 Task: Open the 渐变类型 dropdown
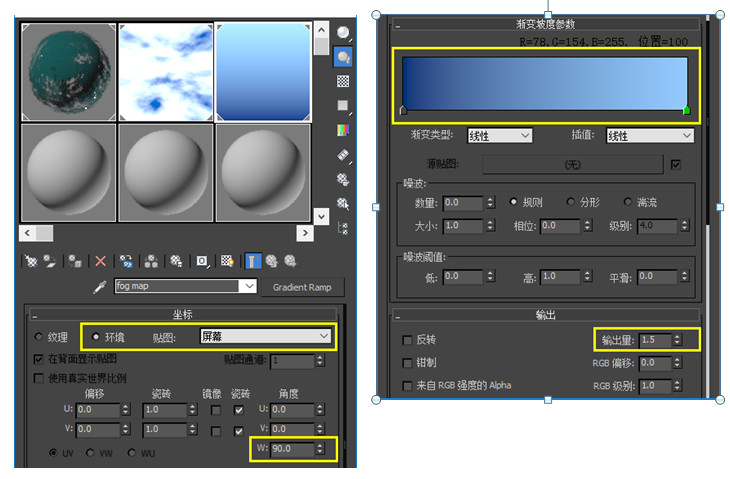500,136
